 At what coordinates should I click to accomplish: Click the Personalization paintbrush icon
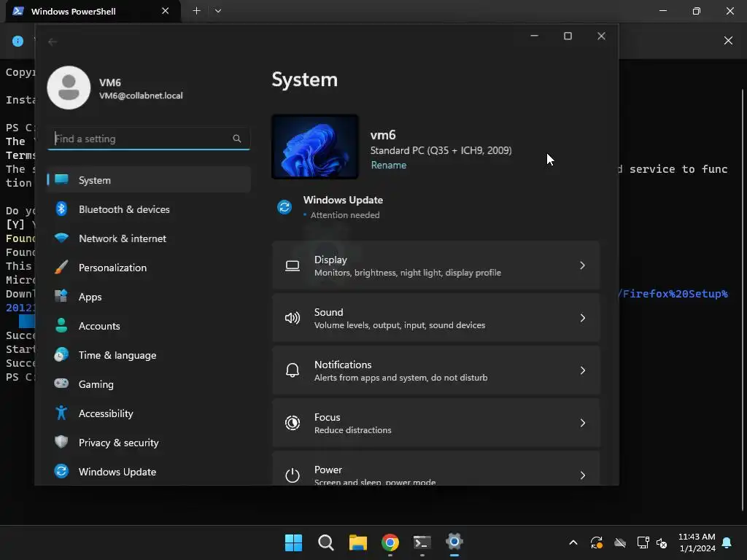point(61,267)
